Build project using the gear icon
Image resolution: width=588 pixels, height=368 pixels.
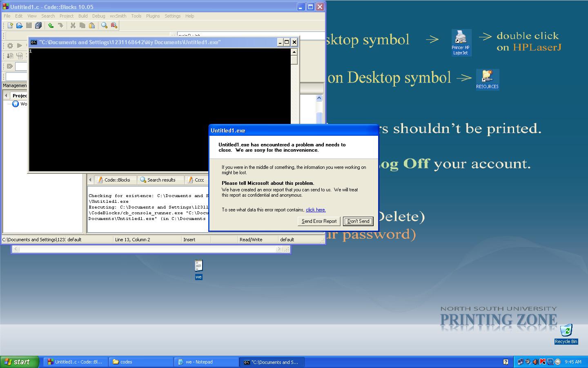pos(10,46)
